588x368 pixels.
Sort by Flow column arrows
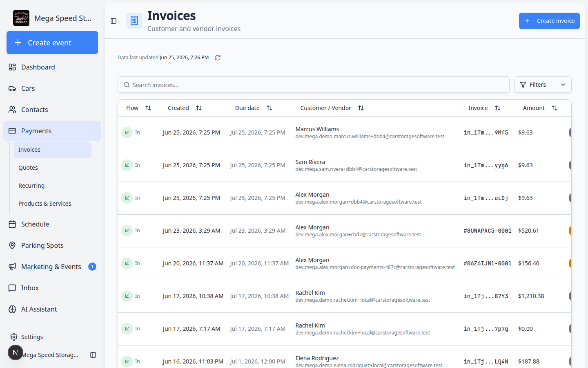(148, 108)
